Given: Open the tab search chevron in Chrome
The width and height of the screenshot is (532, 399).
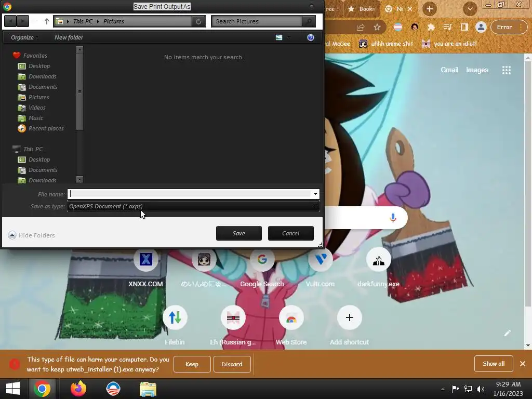Looking at the screenshot, I should tap(470, 9).
